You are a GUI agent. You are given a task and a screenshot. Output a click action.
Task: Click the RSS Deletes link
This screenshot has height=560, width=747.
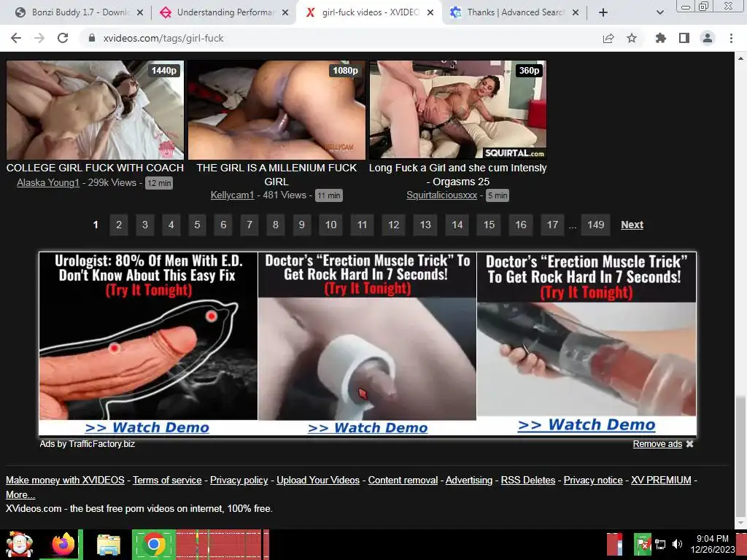[528, 480]
